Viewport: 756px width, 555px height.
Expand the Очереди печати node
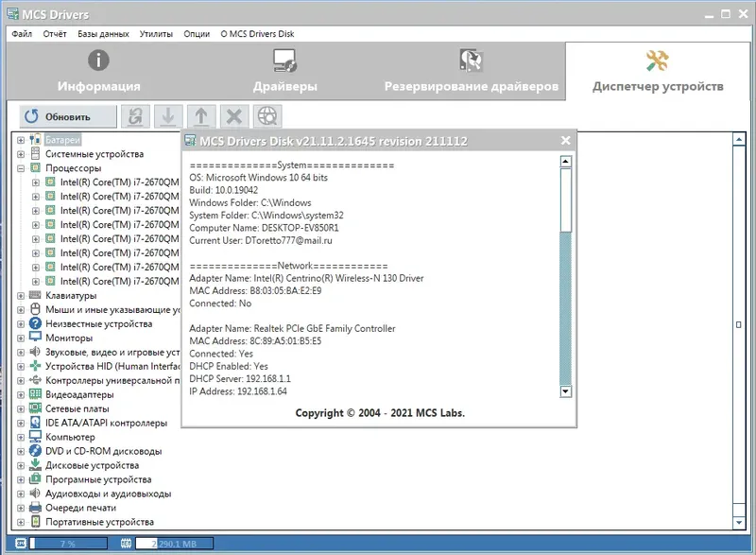(x=21, y=509)
